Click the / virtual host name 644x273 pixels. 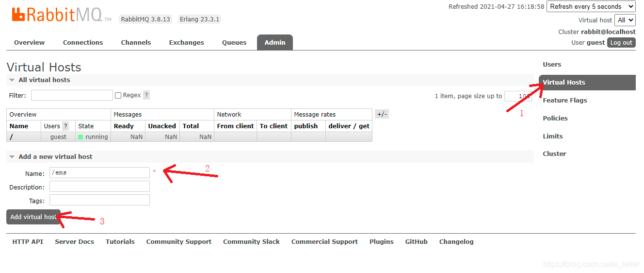pos(11,137)
